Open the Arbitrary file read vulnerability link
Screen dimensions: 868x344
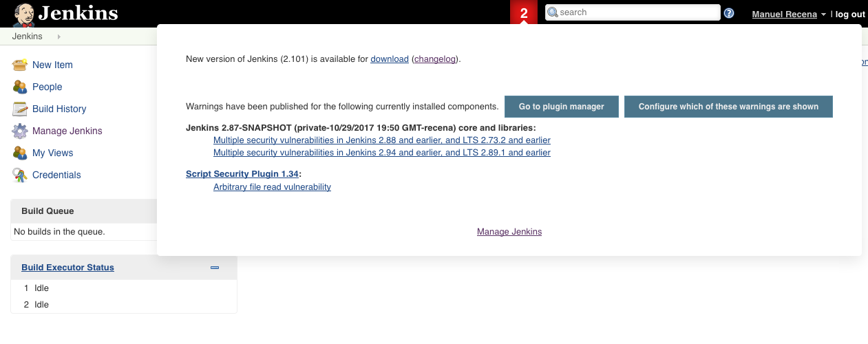pos(272,187)
